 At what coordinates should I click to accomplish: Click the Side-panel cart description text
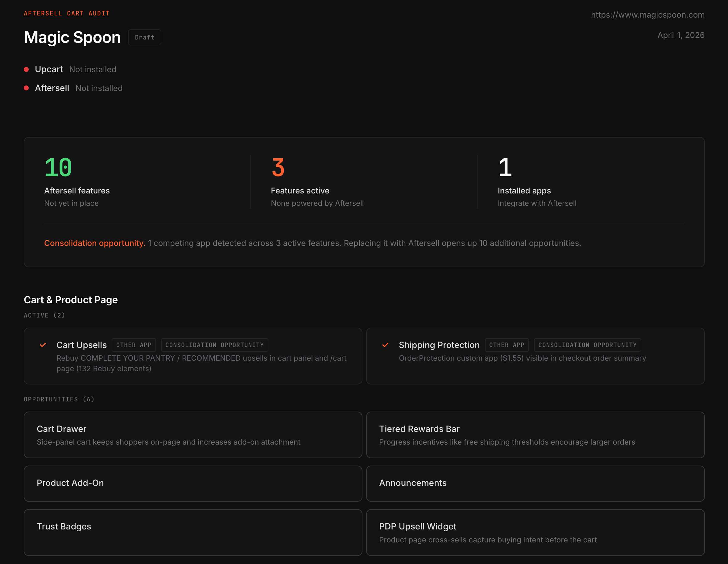coord(168,442)
